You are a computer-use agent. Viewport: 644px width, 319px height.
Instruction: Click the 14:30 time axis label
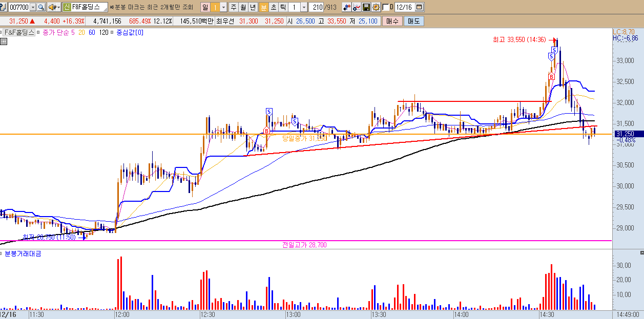[548, 314]
